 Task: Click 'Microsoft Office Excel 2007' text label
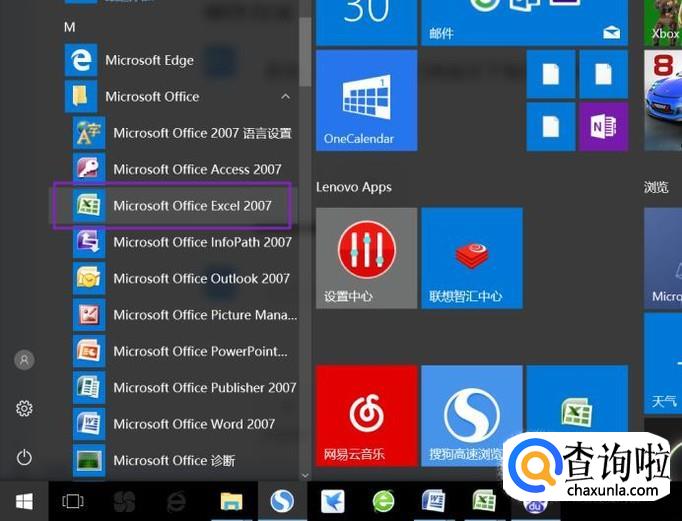[x=192, y=206]
